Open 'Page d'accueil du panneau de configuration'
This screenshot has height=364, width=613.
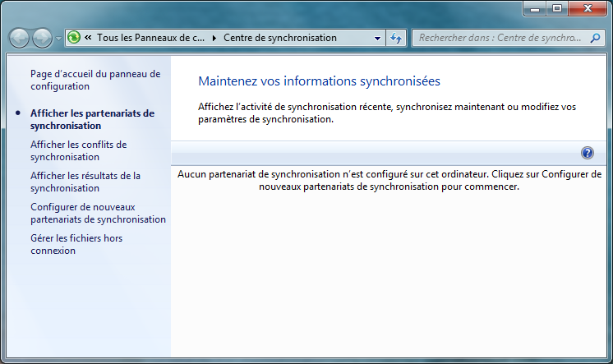point(95,81)
